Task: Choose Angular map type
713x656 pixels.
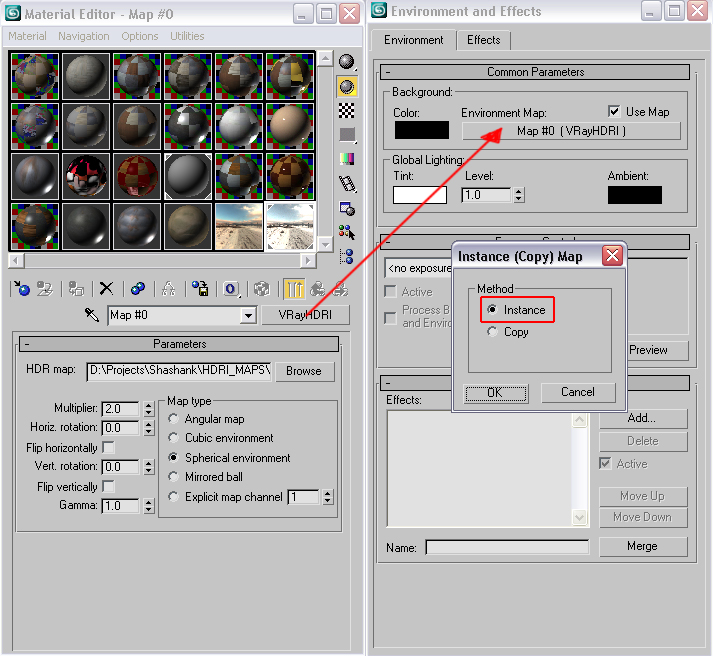Action: point(174,419)
